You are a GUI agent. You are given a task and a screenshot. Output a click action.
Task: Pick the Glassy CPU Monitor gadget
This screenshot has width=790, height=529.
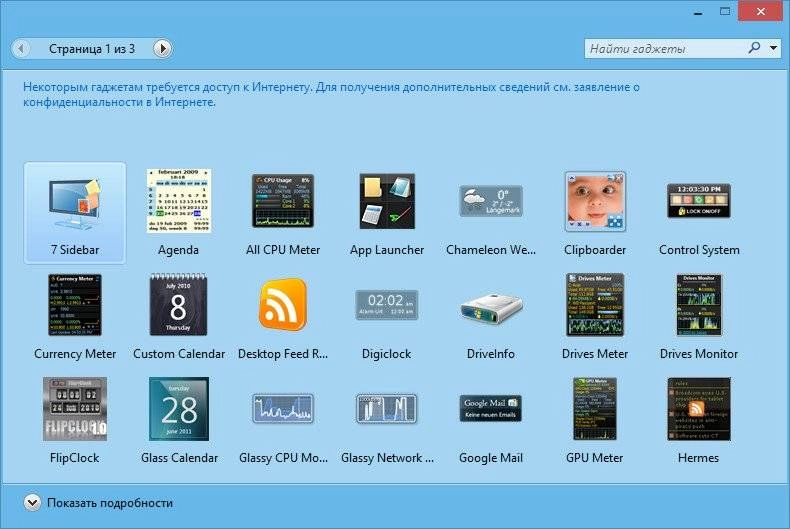pos(283,409)
